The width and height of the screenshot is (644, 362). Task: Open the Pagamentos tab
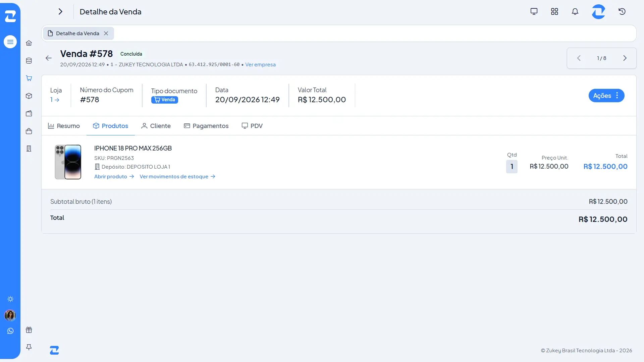click(206, 126)
